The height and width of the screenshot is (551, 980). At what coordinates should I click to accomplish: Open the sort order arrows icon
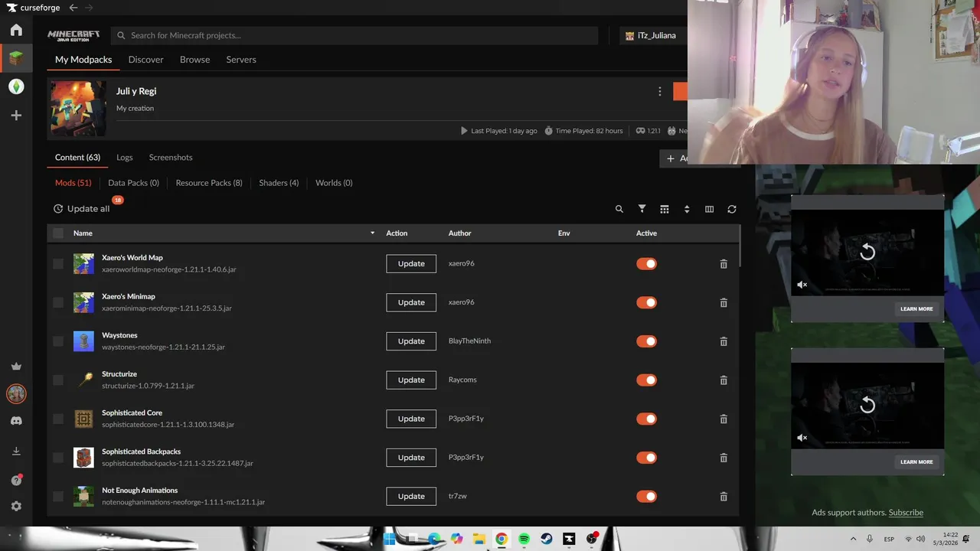coord(687,209)
